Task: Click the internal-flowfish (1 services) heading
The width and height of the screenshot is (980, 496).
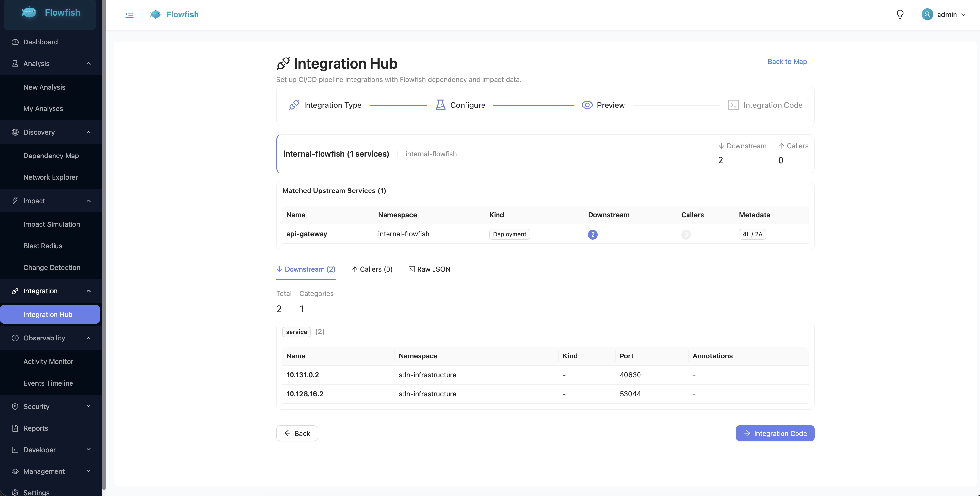Action: tap(336, 154)
